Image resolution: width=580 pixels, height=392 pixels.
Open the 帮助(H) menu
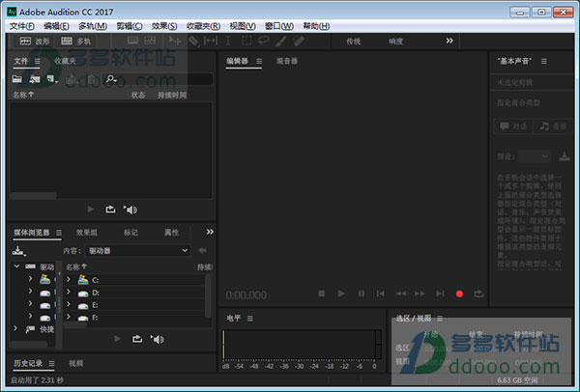click(x=316, y=26)
